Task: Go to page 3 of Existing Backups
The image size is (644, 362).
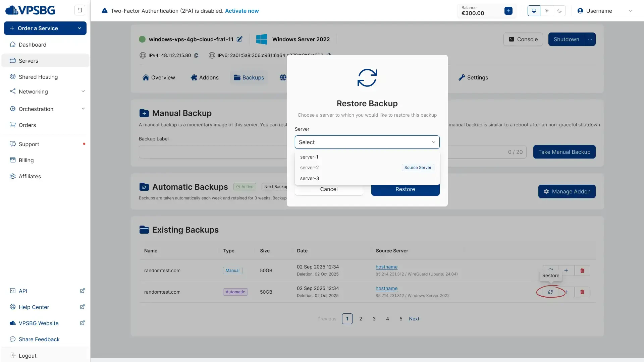Action: (x=374, y=319)
